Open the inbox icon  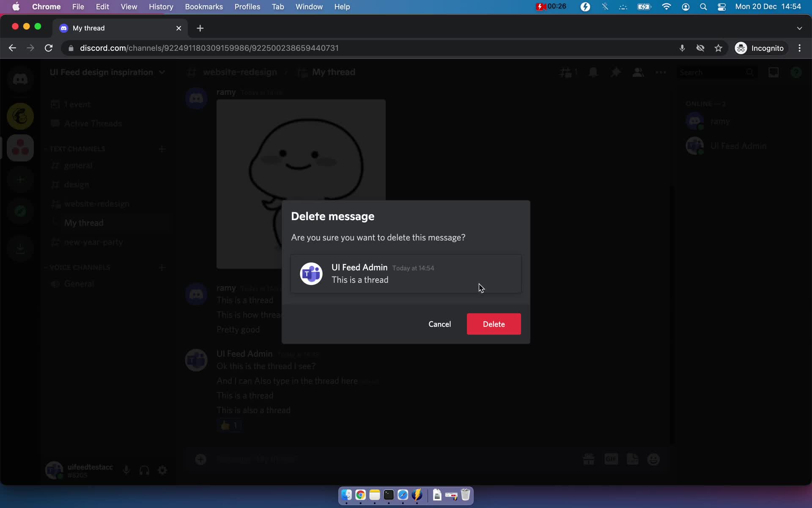tap(774, 72)
